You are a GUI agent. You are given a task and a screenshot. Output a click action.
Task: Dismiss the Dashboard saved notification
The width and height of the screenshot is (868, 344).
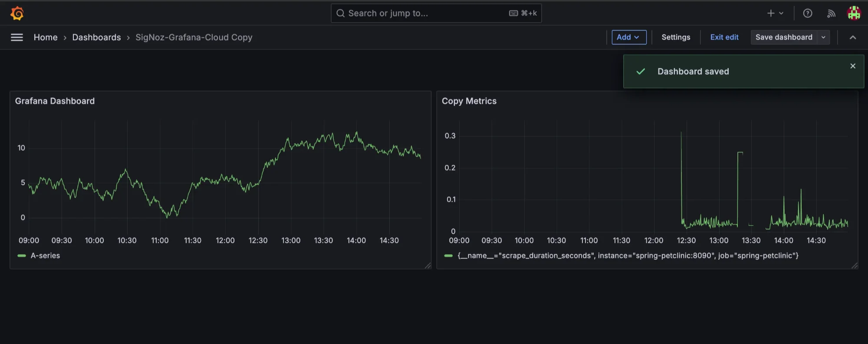coord(853,66)
